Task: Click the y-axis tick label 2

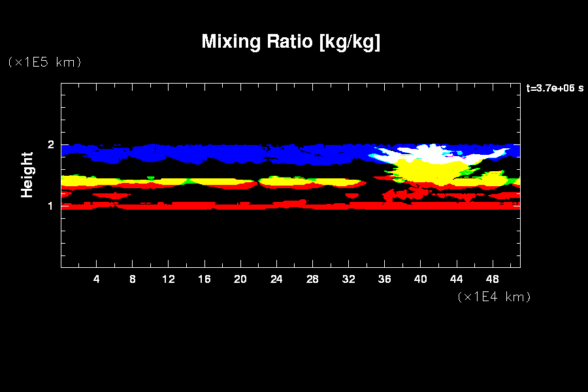Action: pos(50,145)
